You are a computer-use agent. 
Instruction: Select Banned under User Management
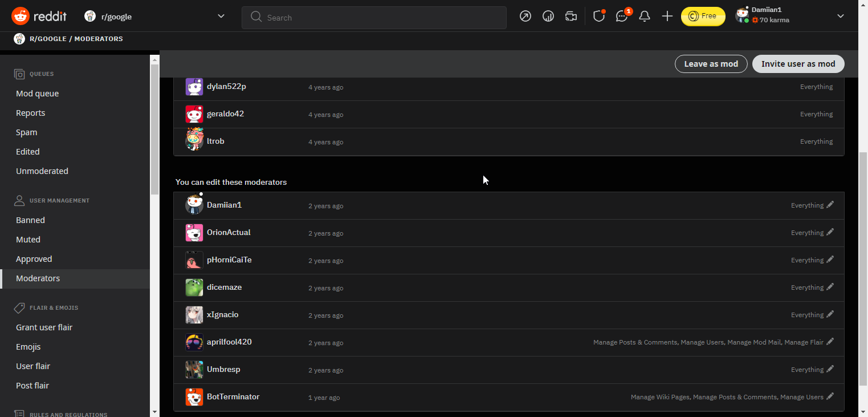click(x=30, y=220)
